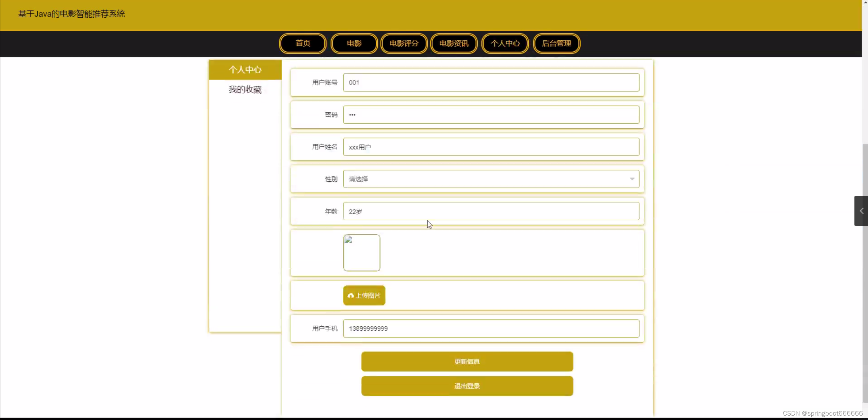Click the 用户手机 phone field
Viewport: 868px width, 420px height.
pyautogui.click(x=491, y=328)
